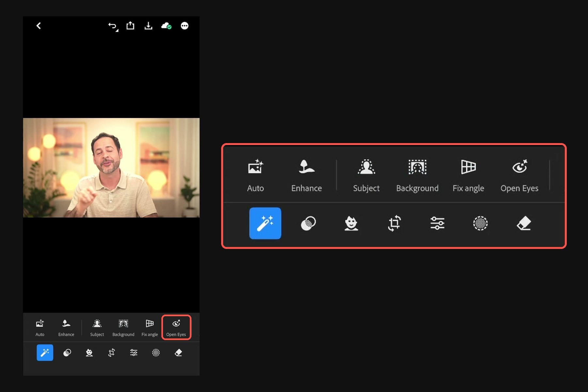Click the adjustment sliders icon in enlarged toolbar
This screenshot has width=588, height=392.
pyautogui.click(x=437, y=223)
